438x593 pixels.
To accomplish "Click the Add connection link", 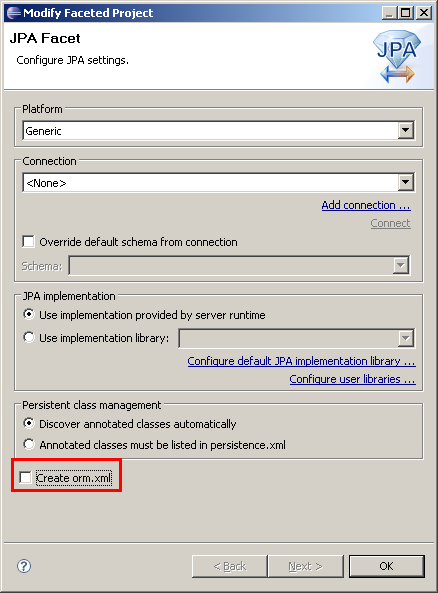I will pos(366,205).
